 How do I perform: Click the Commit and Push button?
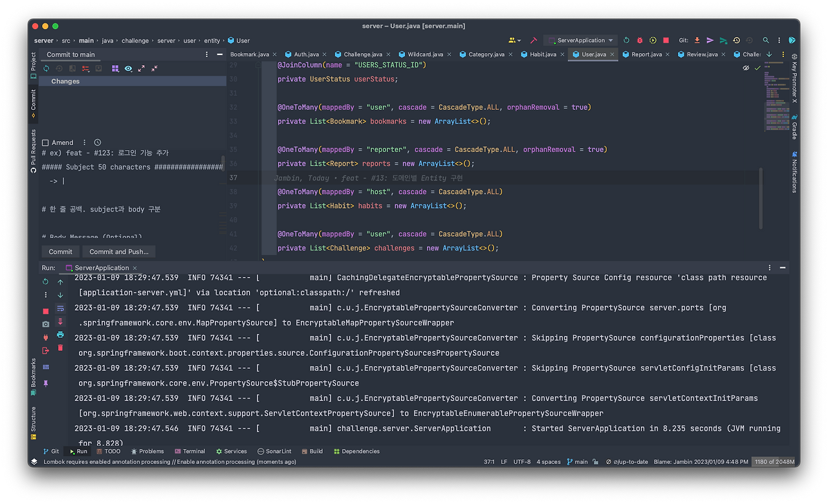[119, 252]
